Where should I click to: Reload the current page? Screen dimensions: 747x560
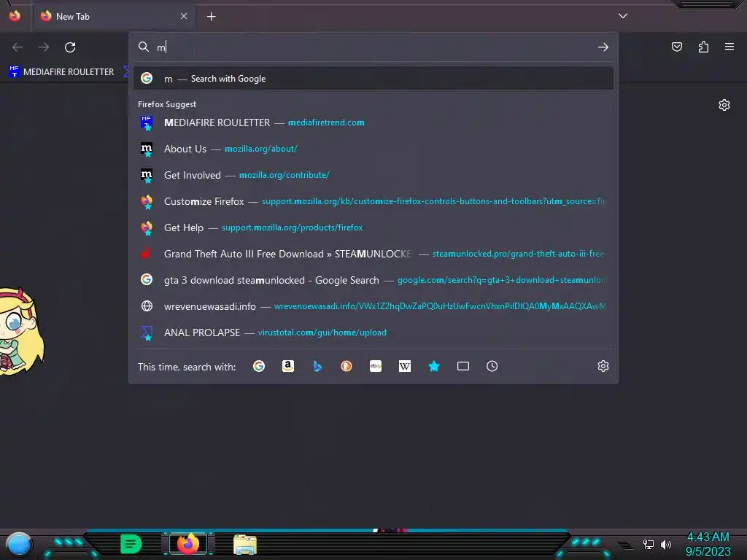pos(70,47)
